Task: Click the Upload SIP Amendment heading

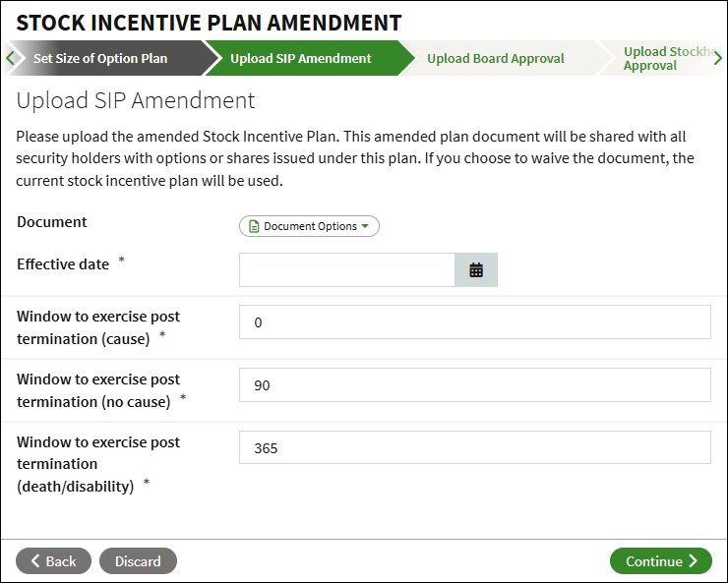Action: pyautogui.click(x=136, y=100)
